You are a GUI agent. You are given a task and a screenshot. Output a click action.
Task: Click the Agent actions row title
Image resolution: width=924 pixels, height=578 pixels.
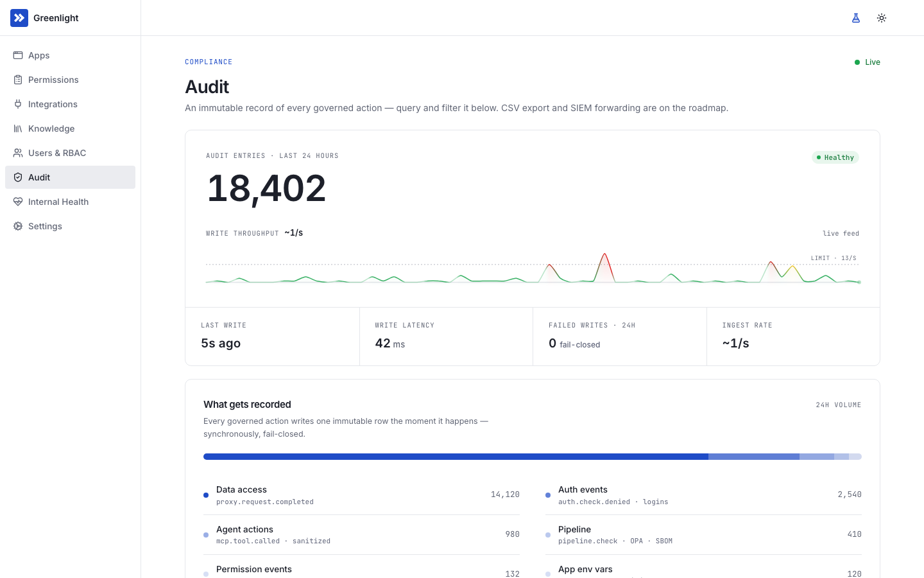click(x=244, y=529)
